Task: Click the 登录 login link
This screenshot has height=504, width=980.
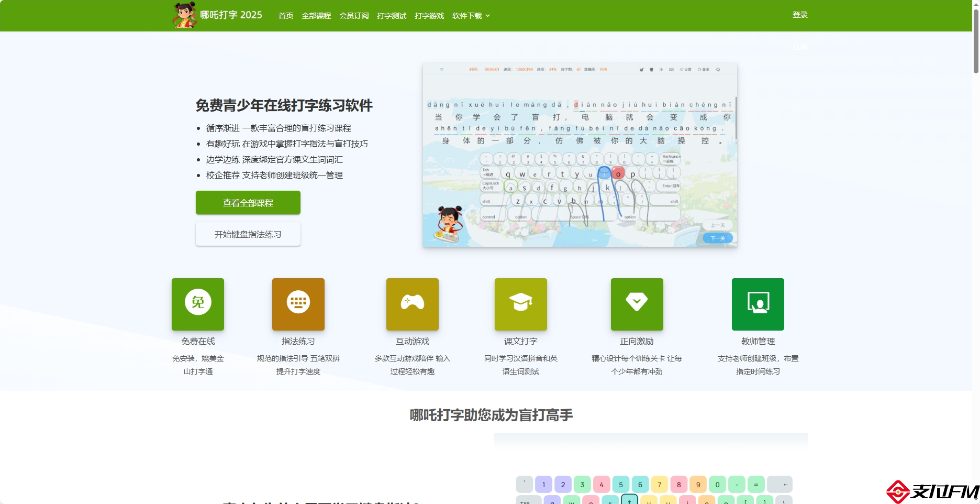Action: coord(800,15)
